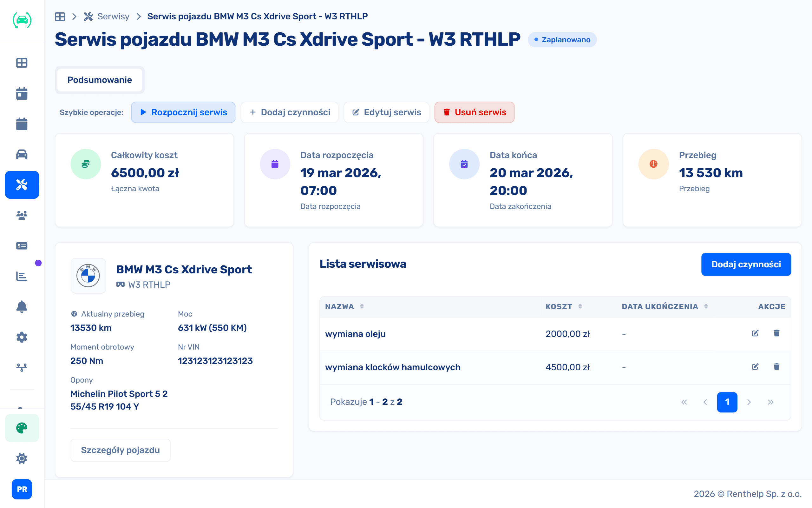
Task: Go to next page with right chevron
Action: click(749, 402)
